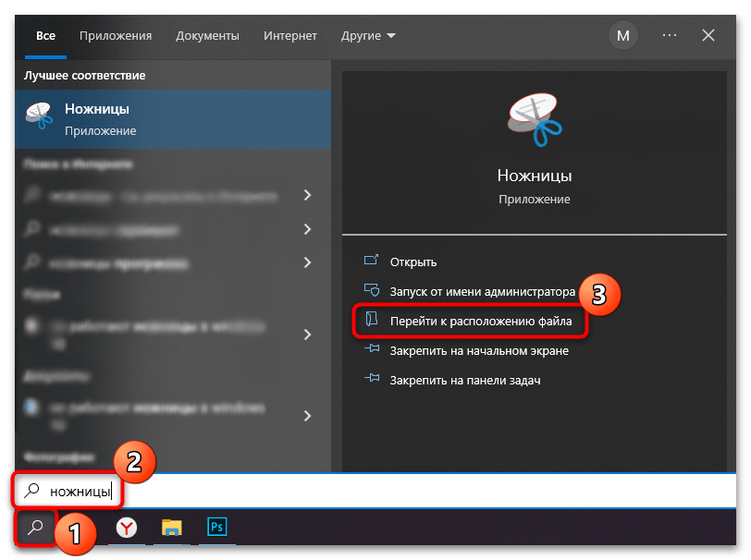Viewport: 751px width, 560px height.
Task: Expand the third web search result chevron
Action: (307, 262)
